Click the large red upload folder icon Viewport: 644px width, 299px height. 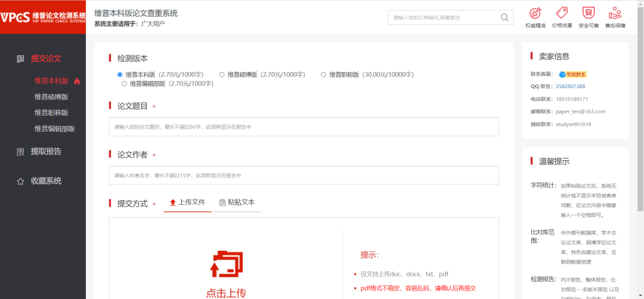click(x=226, y=264)
